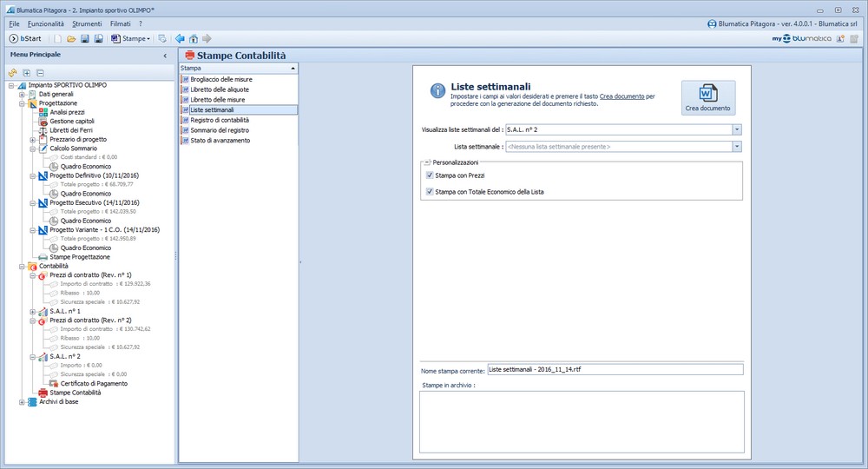Click the blue info icon

click(437, 91)
